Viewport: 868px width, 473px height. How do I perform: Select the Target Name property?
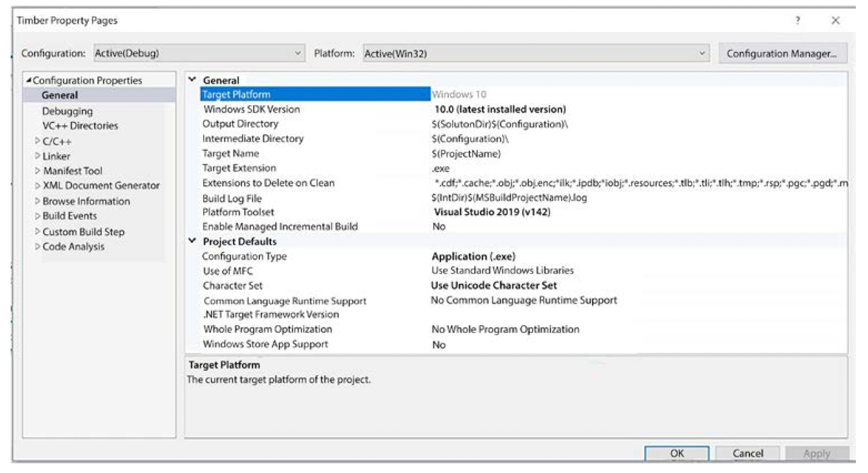(x=230, y=153)
